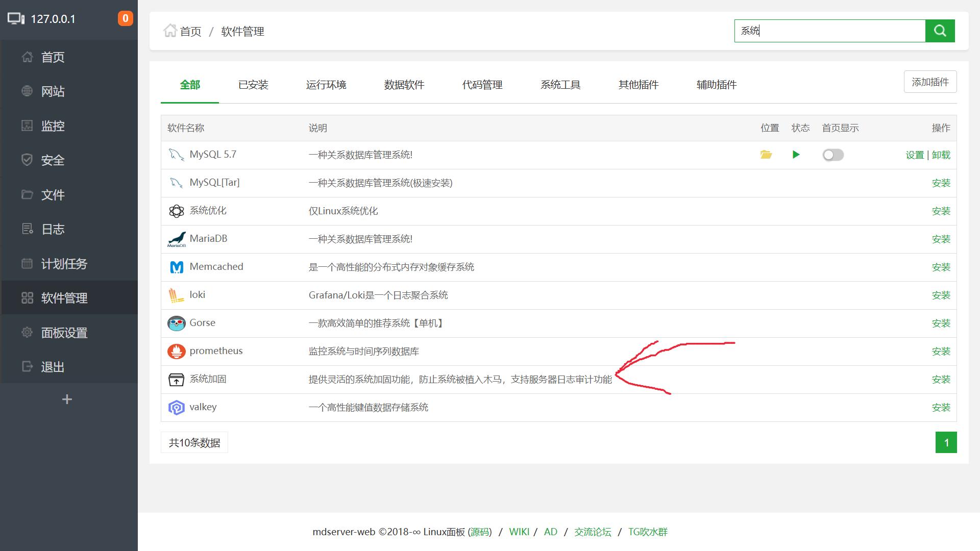Install MariaDB via its 安装 link
The height and width of the screenshot is (551, 980).
pyautogui.click(x=941, y=239)
